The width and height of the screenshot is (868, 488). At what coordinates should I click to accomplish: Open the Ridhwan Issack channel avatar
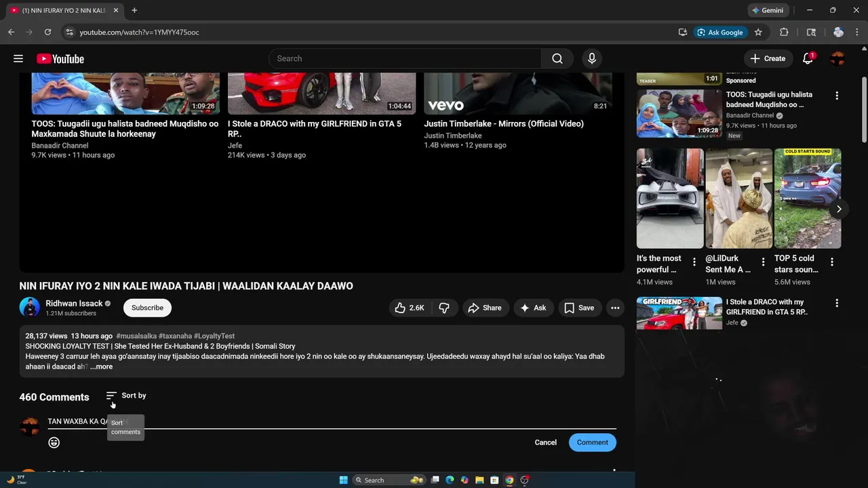[x=30, y=308]
